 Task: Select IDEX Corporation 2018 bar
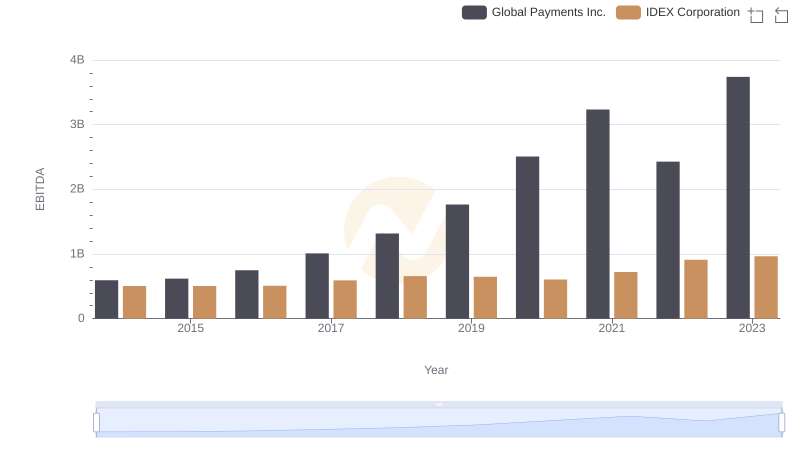[415, 297]
